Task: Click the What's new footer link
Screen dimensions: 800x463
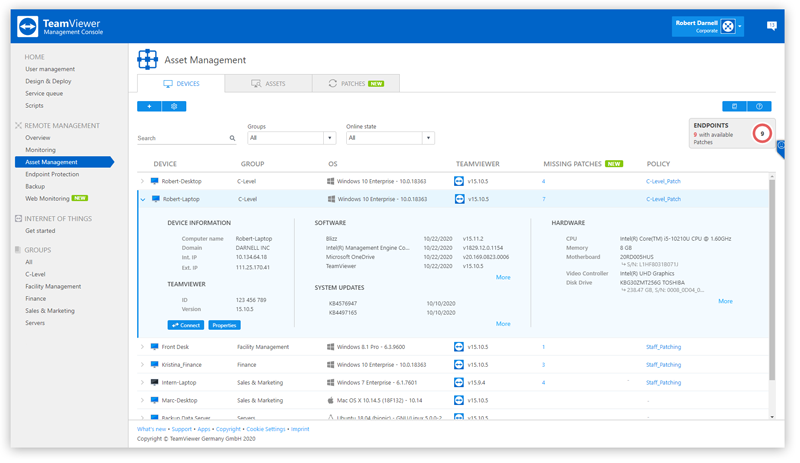Action: tap(151, 429)
